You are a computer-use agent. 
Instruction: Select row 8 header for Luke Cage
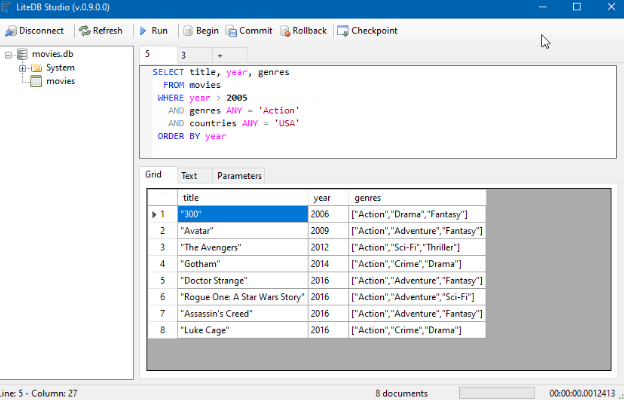(x=161, y=329)
